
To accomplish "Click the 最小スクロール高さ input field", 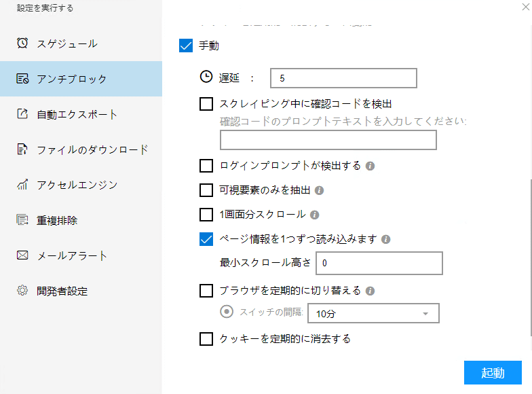I will click(x=379, y=262).
